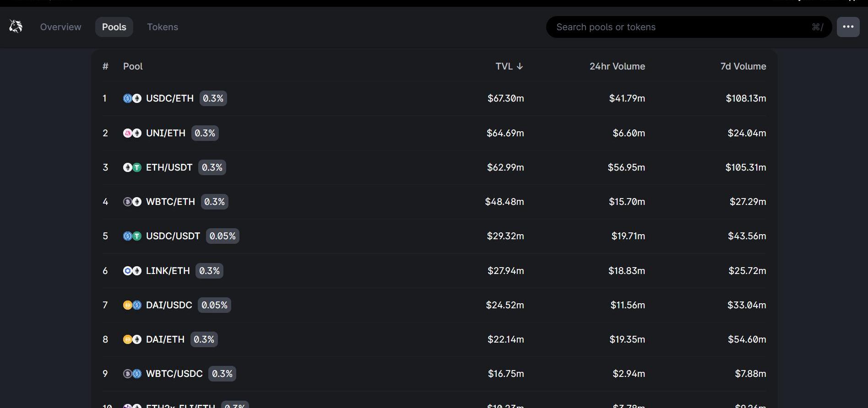Screen dimensions: 868x408
Task: Click the 0.05% fee badge on USDC/USDT
Action: tap(222, 236)
